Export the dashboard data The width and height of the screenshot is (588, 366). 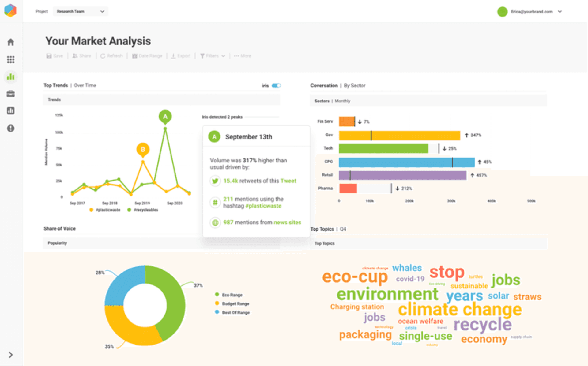[181, 56]
